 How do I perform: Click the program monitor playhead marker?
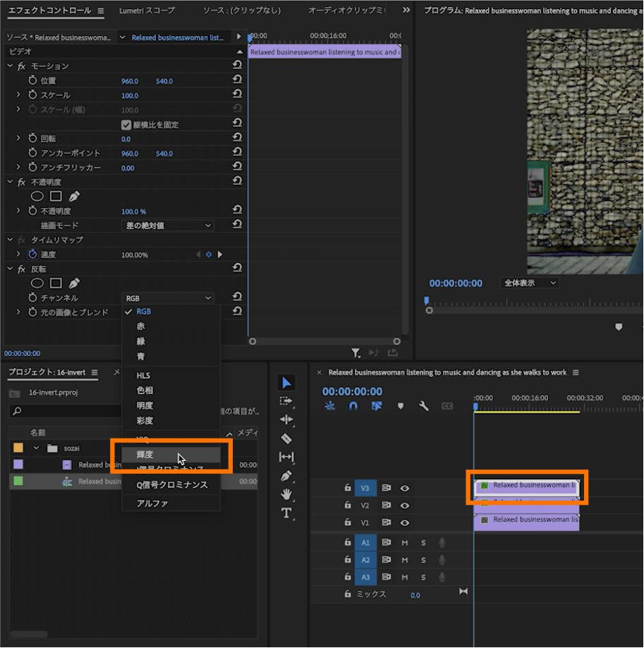(427, 300)
